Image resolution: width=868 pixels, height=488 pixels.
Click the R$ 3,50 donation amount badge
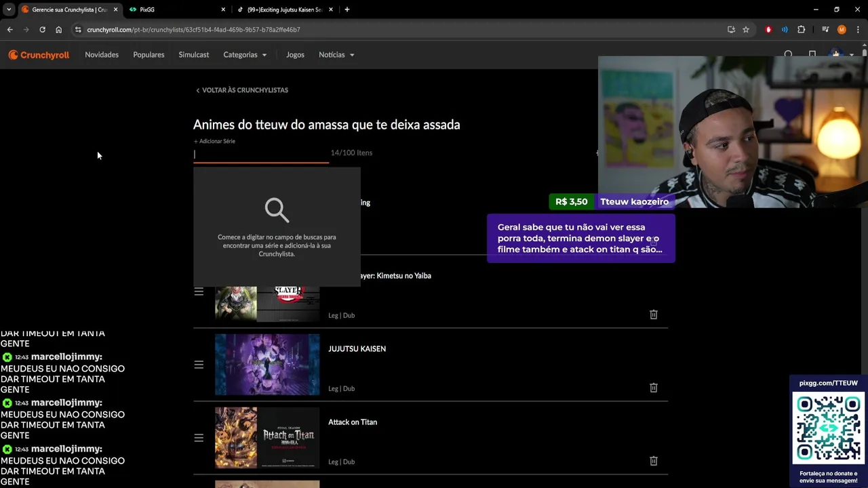(x=572, y=201)
